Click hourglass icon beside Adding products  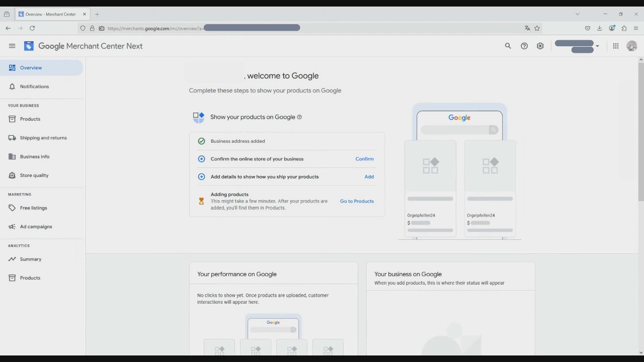click(201, 201)
